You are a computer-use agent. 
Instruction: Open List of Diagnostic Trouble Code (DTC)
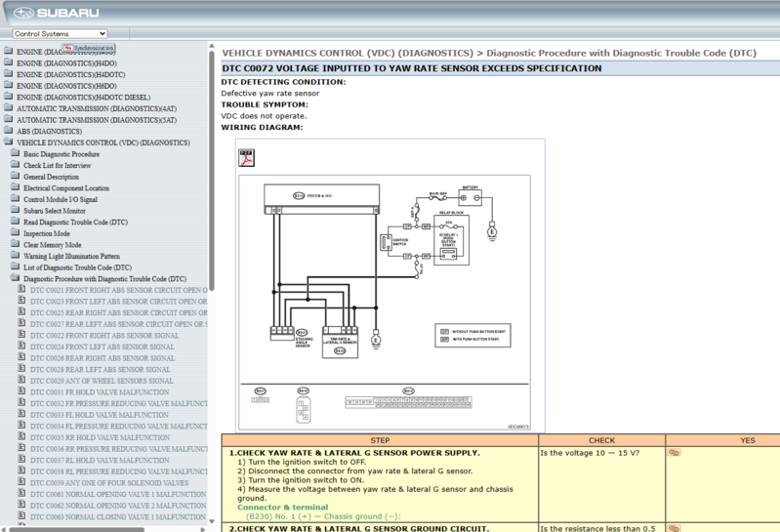tap(77, 268)
